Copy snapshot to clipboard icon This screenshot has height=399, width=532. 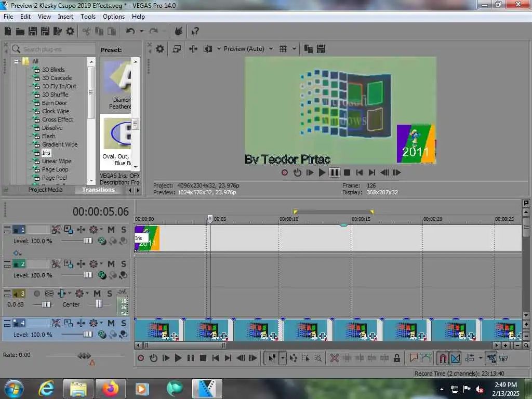click(308, 49)
